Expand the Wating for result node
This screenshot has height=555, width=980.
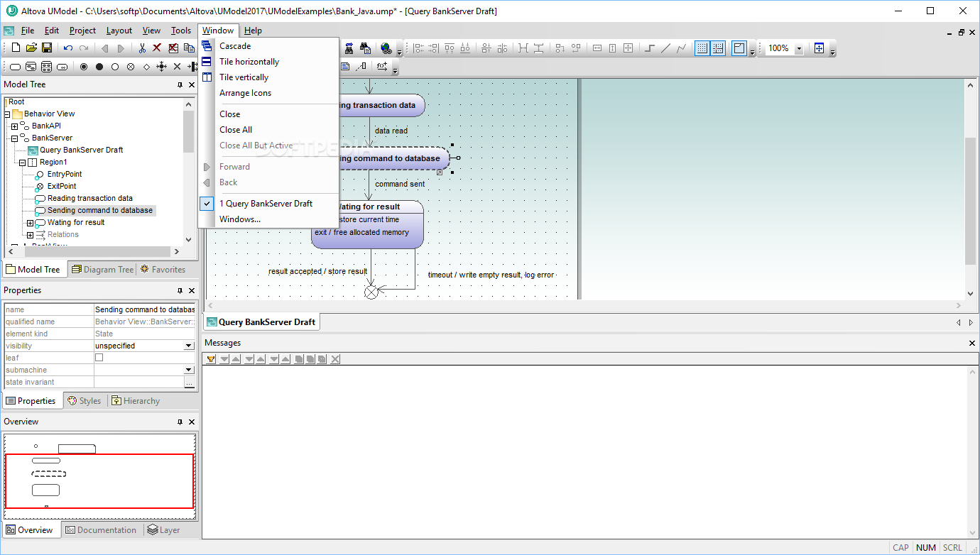coord(30,223)
